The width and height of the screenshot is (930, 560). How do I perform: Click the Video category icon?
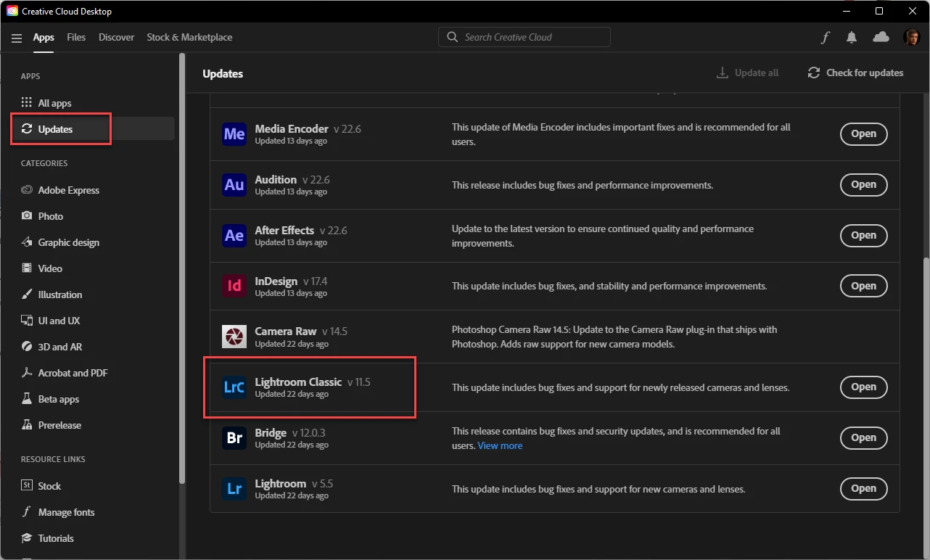27,268
